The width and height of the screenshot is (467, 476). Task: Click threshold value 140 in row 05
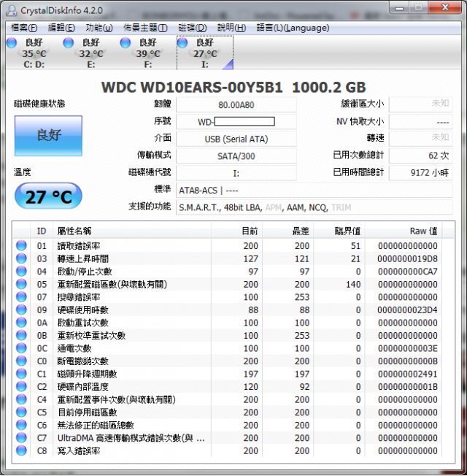[x=353, y=284]
